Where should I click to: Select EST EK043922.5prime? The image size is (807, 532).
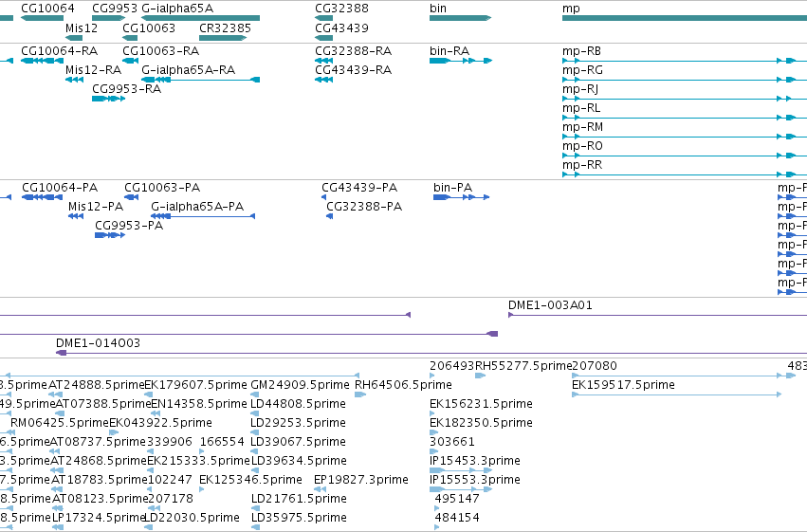pos(160,423)
